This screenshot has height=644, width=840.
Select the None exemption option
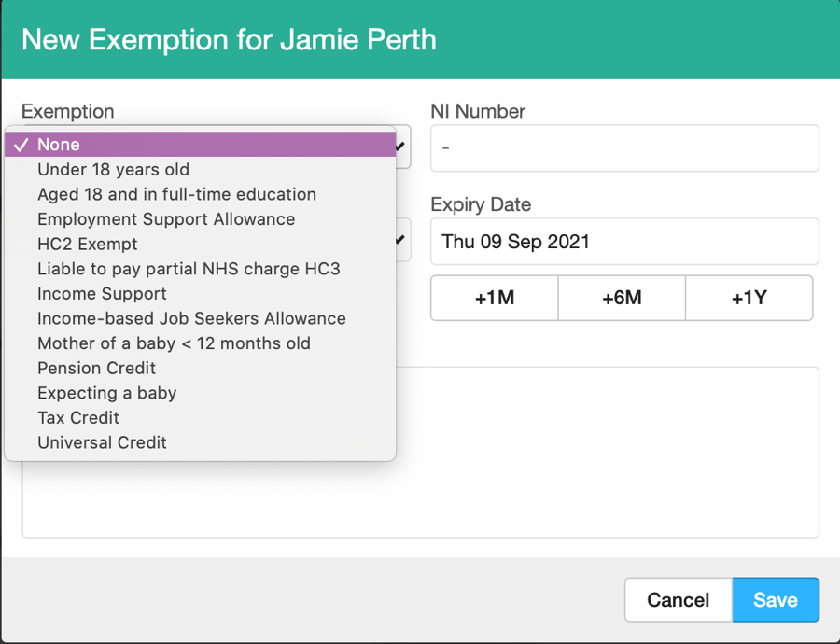click(58, 145)
